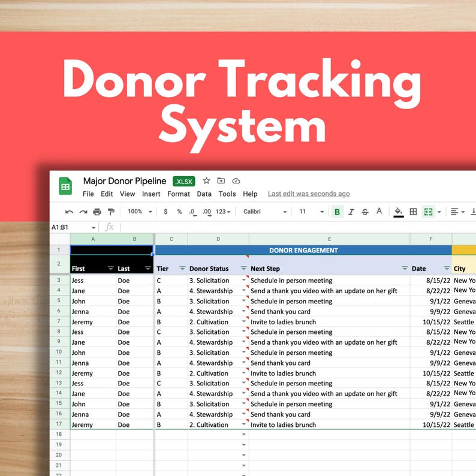Open the Donor Status dropdown in row 12
Image resolution: width=476 pixels, height=476 pixels.
point(244,373)
